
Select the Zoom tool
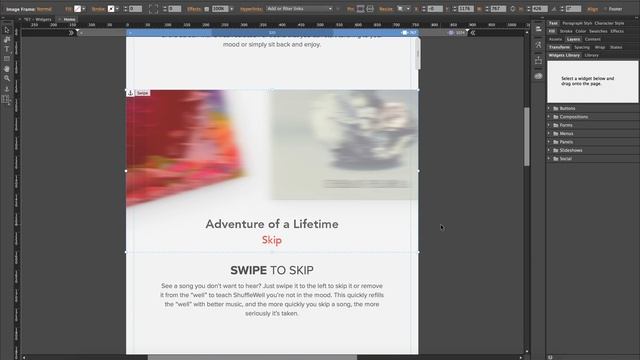click(7, 78)
